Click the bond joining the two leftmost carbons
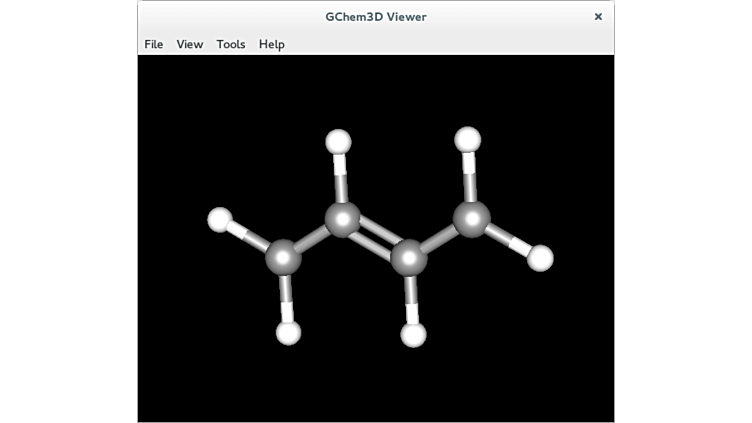The height and width of the screenshot is (423, 752). (x=312, y=239)
